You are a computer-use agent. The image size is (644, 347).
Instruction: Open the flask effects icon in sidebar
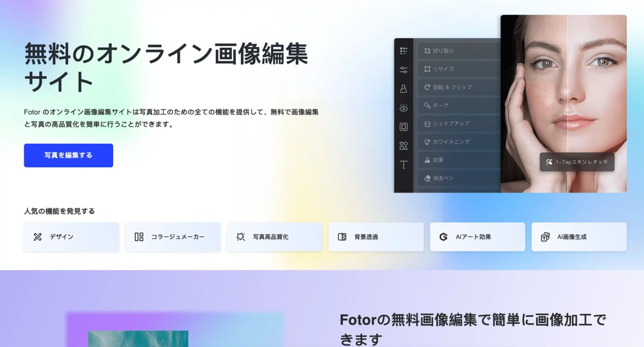click(x=404, y=88)
